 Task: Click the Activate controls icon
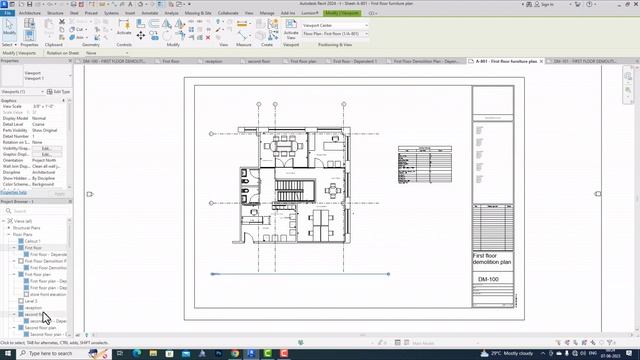(124, 27)
